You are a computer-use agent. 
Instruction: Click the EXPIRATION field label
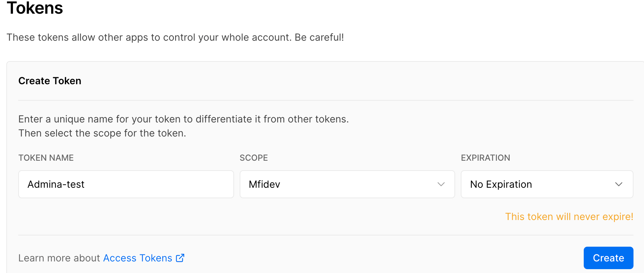tap(485, 158)
